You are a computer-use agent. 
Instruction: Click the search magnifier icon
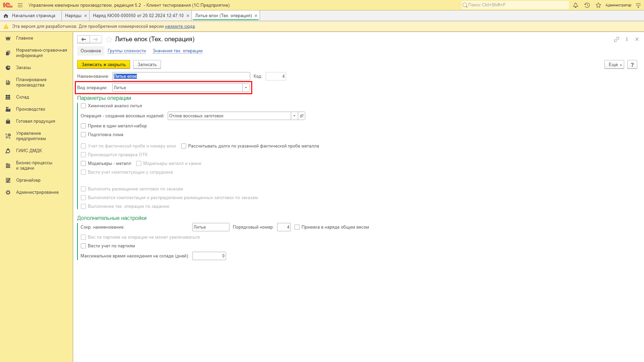pos(465,5)
